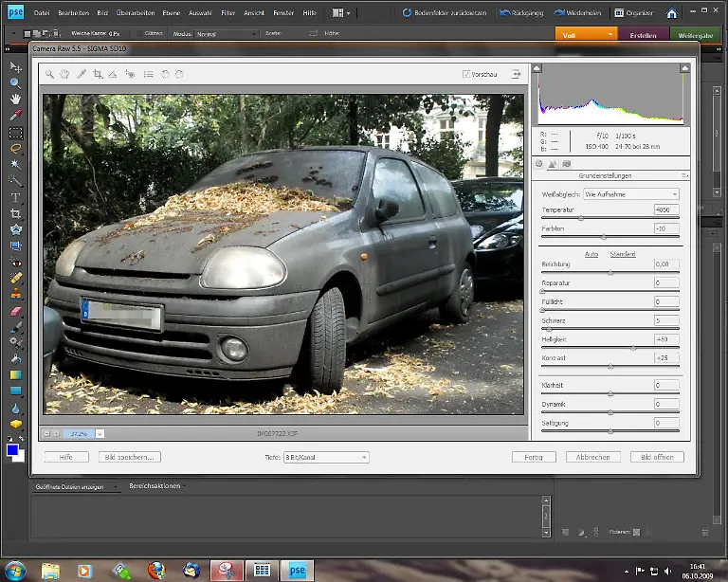The height and width of the screenshot is (582, 728).
Task: Click the Bild öffnen button
Action: [656, 457]
